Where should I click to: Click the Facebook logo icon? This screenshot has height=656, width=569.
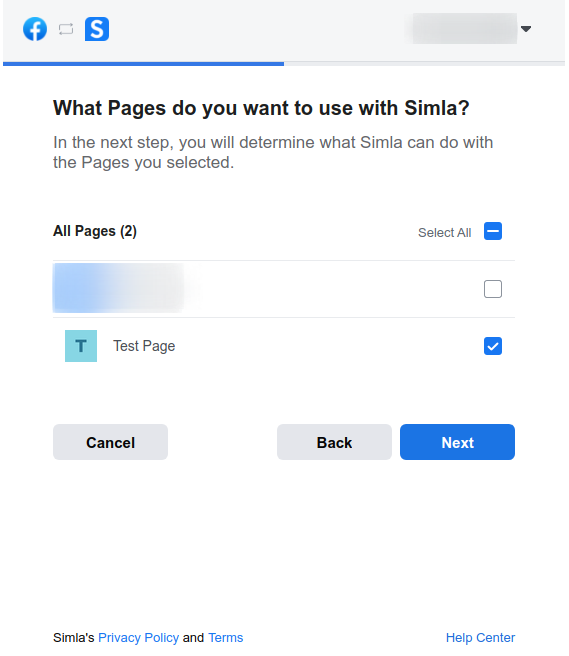click(x=35, y=29)
